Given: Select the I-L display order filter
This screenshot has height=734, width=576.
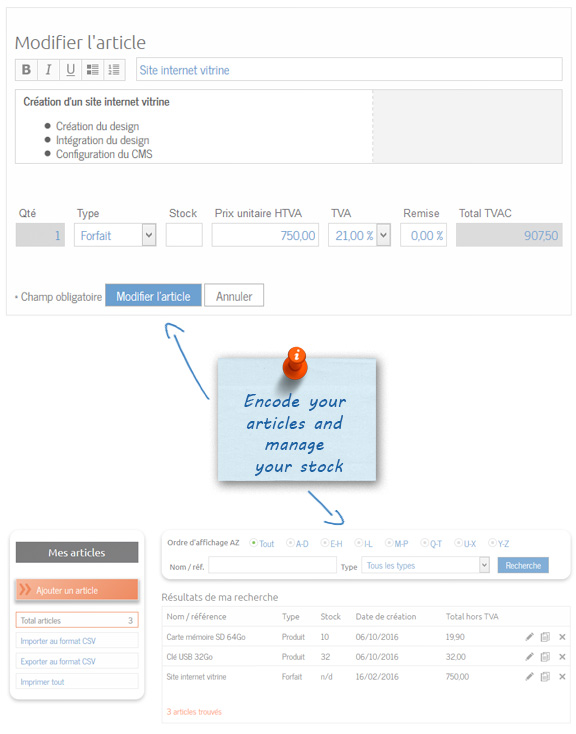Looking at the screenshot, I should coord(359,543).
